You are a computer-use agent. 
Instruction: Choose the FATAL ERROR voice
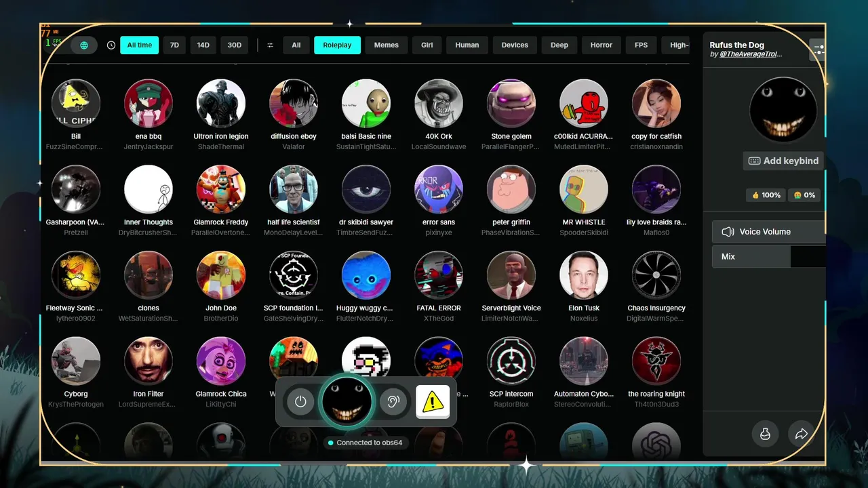pos(439,275)
